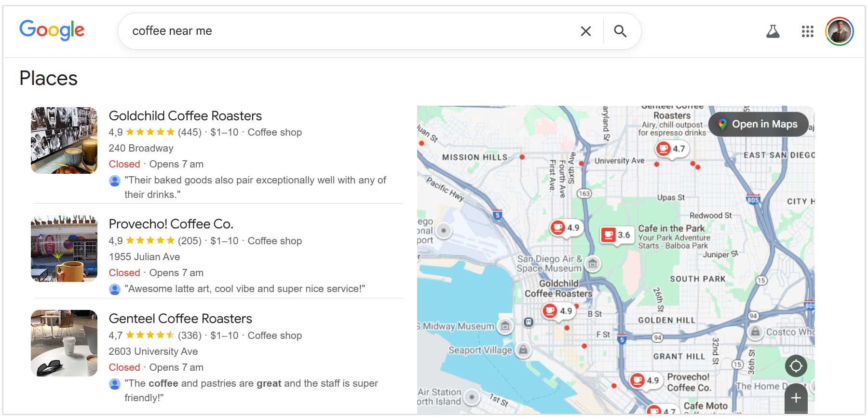
Task: Click the Goldchild Coffee Roasters photo
Action: (x=64, y=140)
